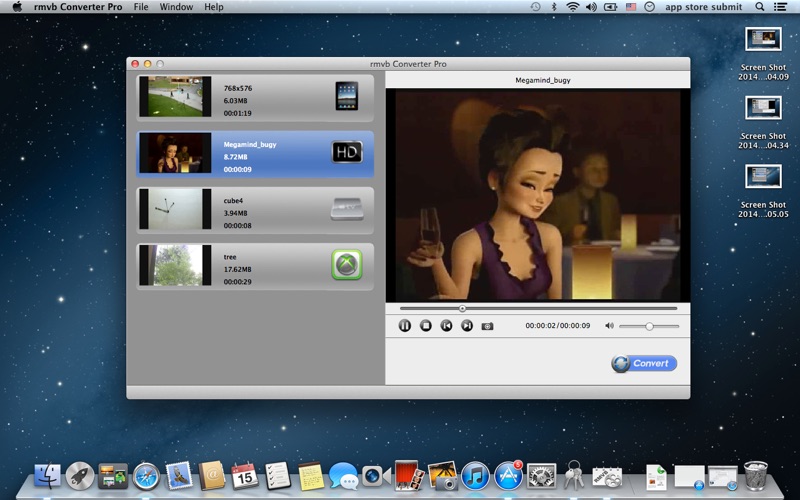This screenshot has width=800, height=500.
Task: Open the File menu
Action: 141,7
